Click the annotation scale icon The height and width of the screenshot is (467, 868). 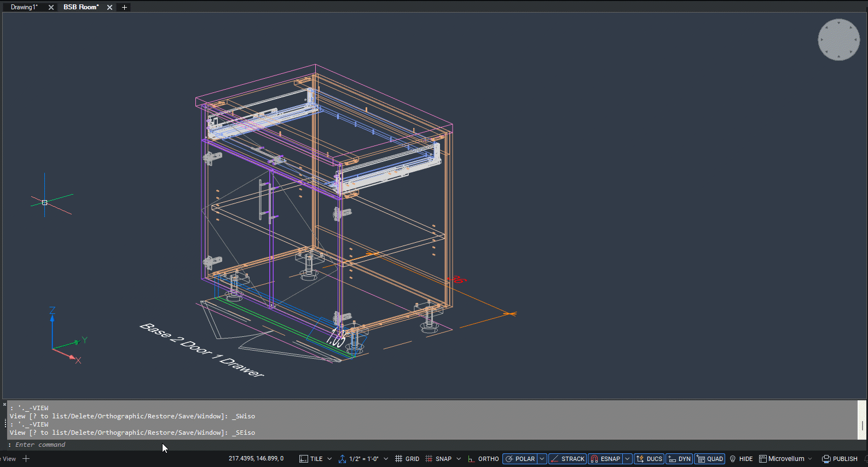(342, 459)
